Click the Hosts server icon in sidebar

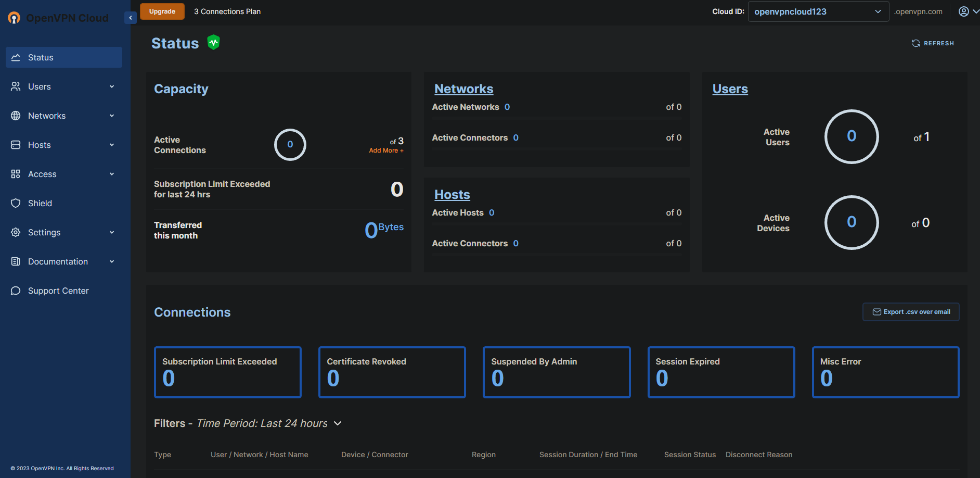pyautogui.click(x=16, y=145)
